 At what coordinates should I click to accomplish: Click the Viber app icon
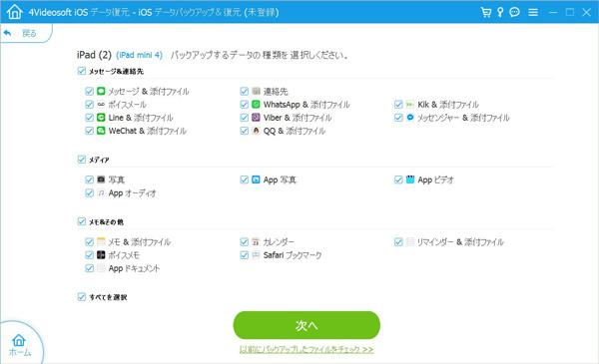[256, 118]
